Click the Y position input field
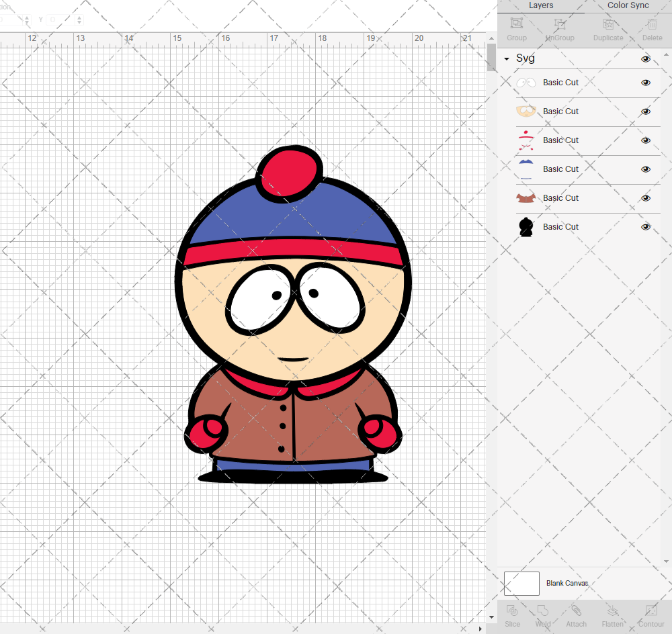The image size is (672, 634). (61, 19)
